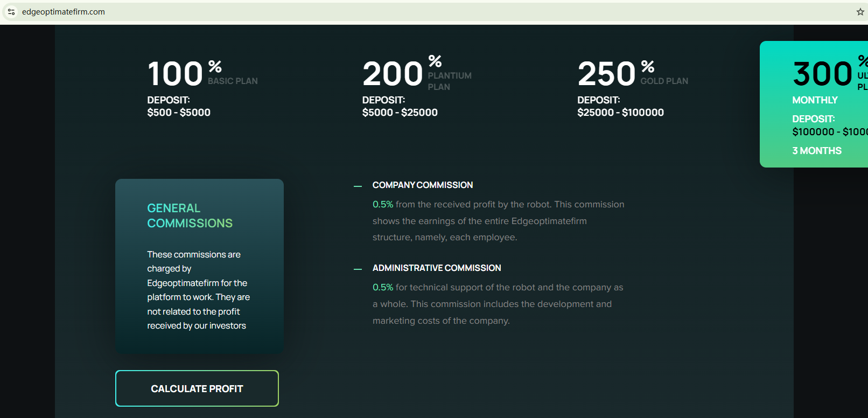
Task: Click the site information icon in address bar
Action: point(11,12)
